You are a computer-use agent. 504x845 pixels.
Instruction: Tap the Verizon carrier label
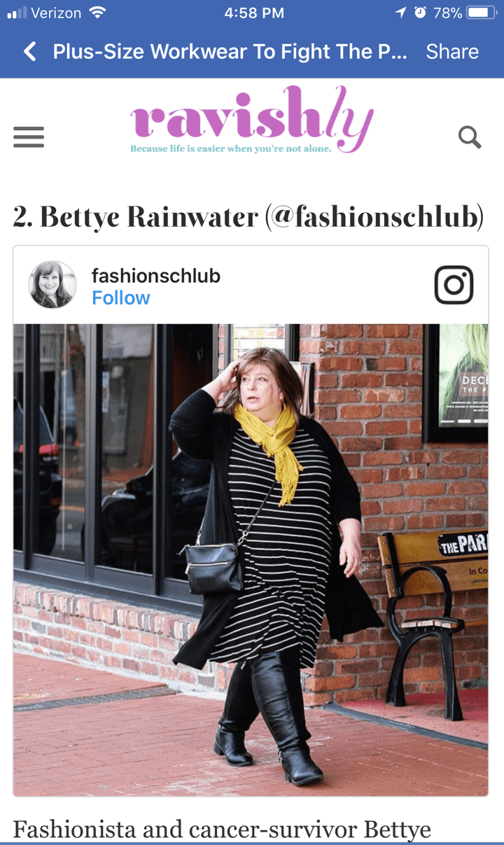tap(56, 13)
